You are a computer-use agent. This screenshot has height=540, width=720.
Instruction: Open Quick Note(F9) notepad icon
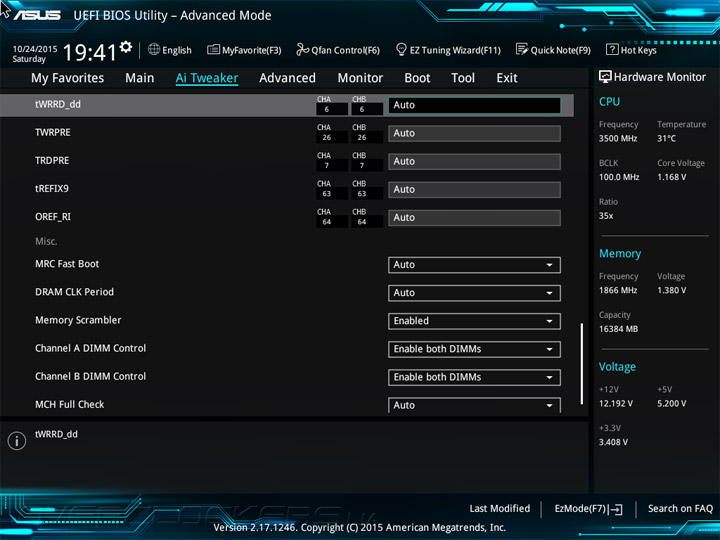click(x=522, y=49)
